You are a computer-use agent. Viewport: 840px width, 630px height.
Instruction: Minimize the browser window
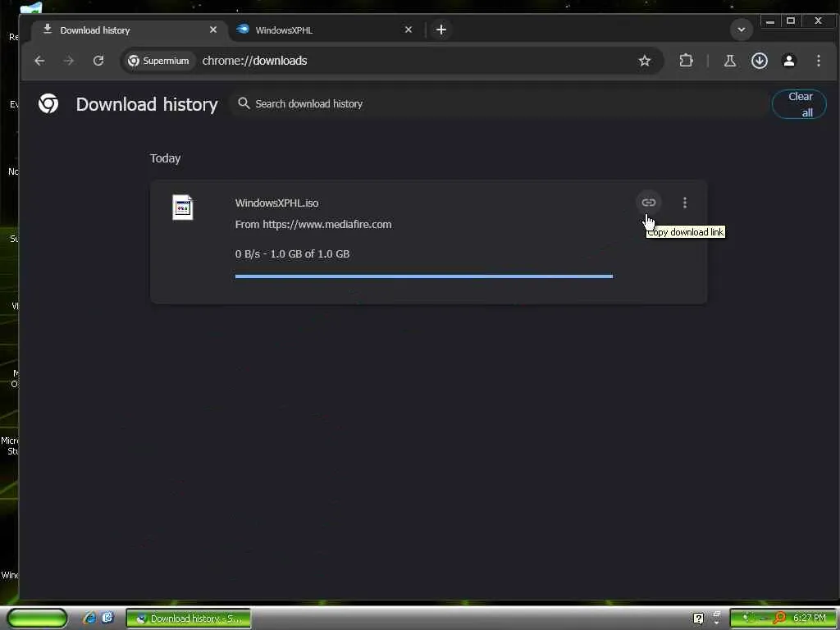point(769,21)
